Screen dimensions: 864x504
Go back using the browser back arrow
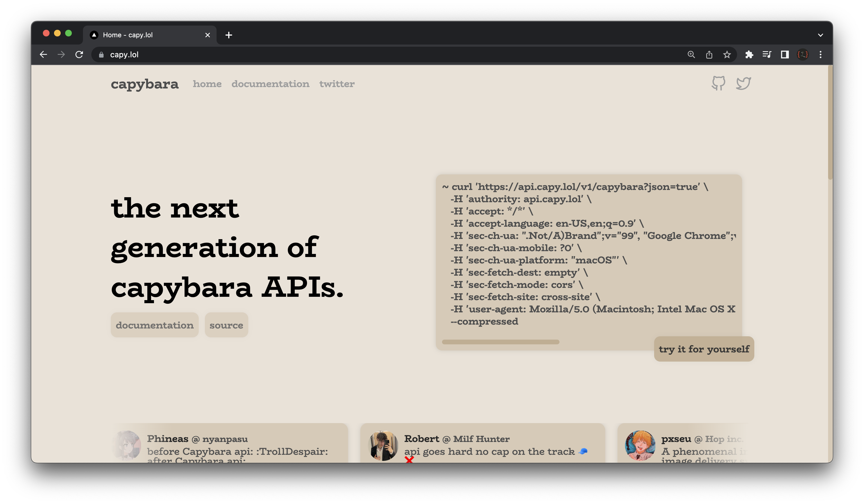coord(43,55)
